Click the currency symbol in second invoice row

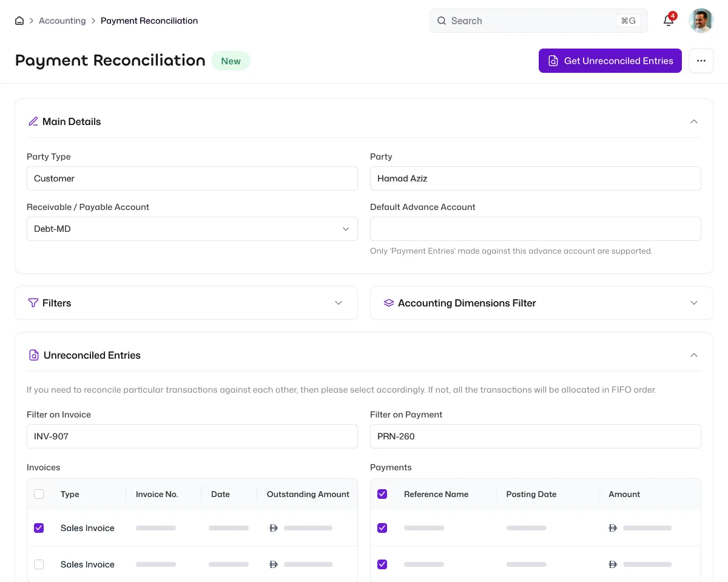point(274,564)
